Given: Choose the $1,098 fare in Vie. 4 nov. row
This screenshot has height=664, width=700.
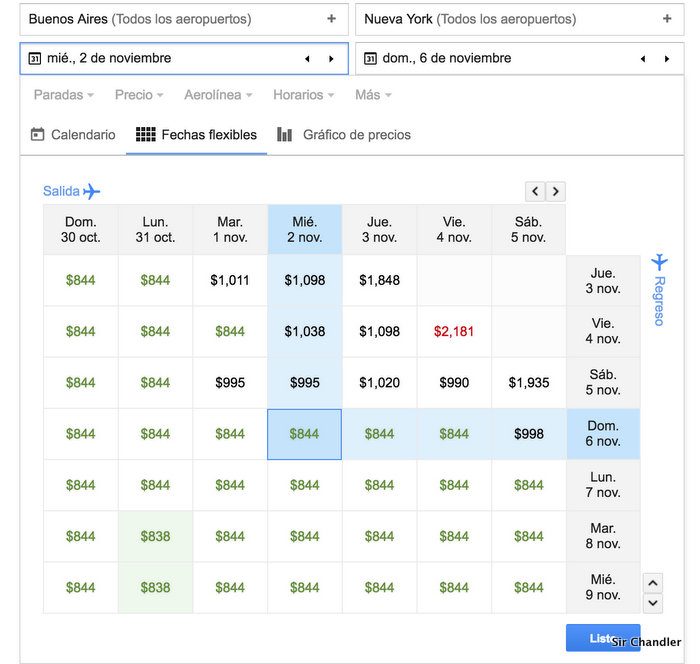Looking at the screenshot, I should (379, 331).
